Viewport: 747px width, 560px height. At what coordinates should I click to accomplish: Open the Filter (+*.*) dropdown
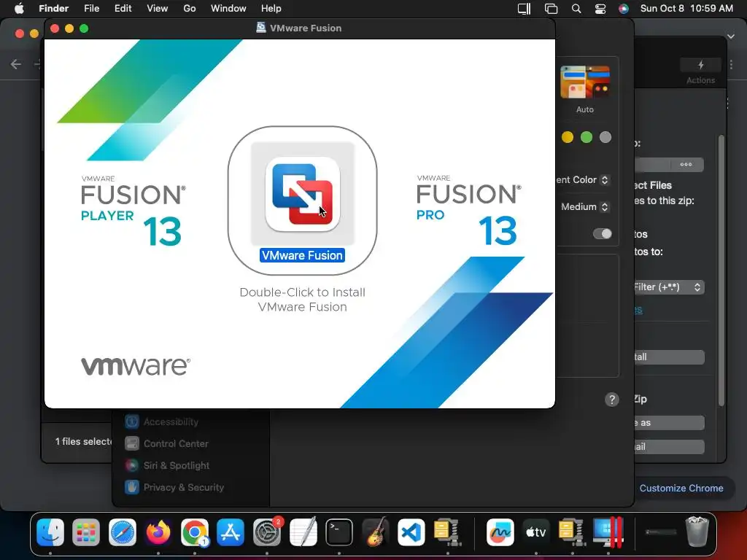click(669, 287)
